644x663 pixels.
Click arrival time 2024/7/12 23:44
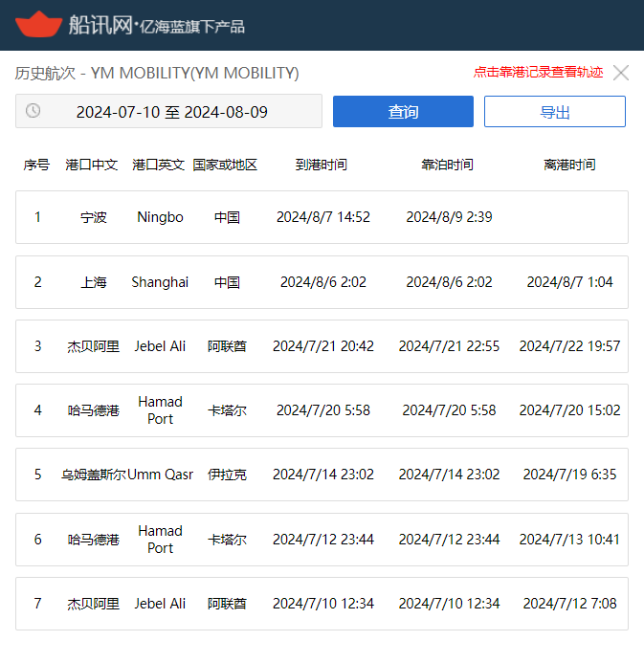323,540
